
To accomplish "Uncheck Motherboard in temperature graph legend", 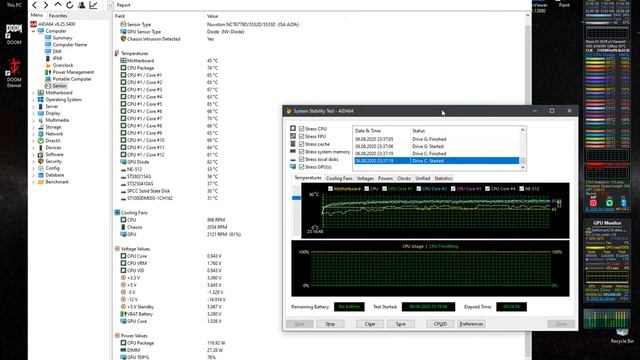I will click(x=331, y=189).
